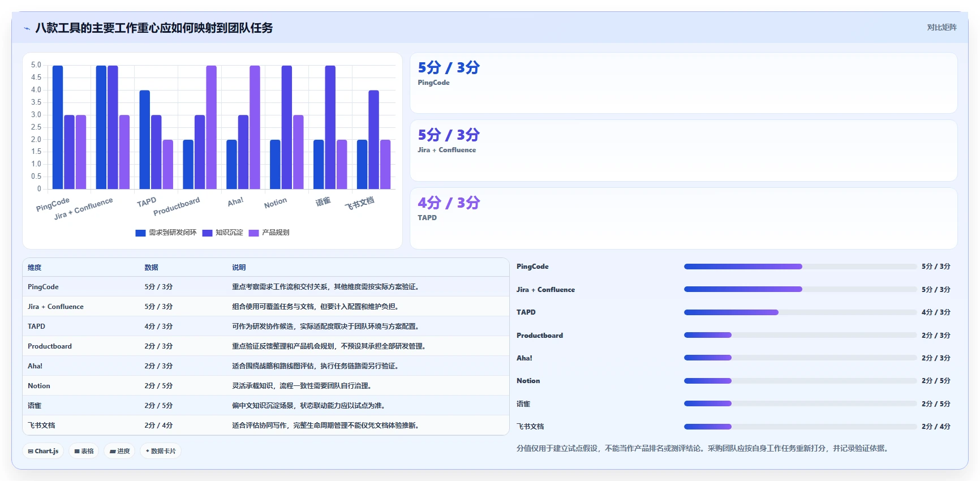This screenshot has width=980, height=481.
Task: Click the Chart.js chip
Action: pyautogui.click(x=44, y=451)
